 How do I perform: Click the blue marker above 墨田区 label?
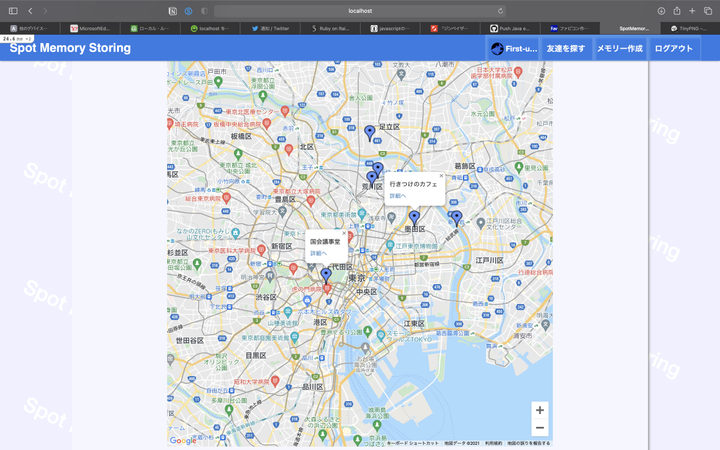coord(414,218)
